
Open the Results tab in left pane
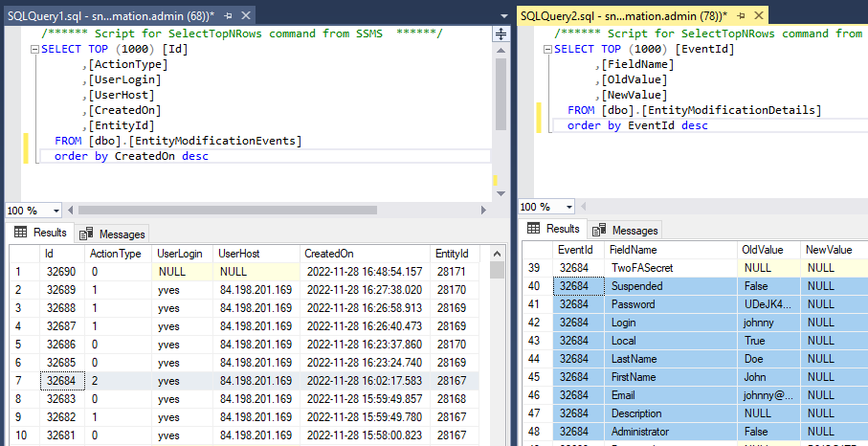pyautogui.click(x=40, y=233)
